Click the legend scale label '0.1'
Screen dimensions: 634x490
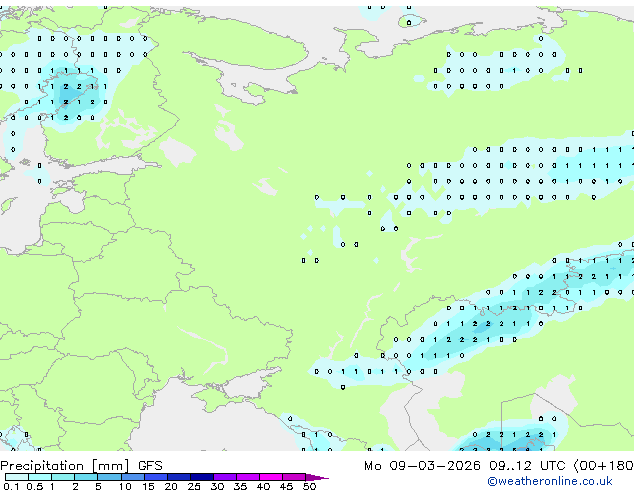(x=11, y=486)
